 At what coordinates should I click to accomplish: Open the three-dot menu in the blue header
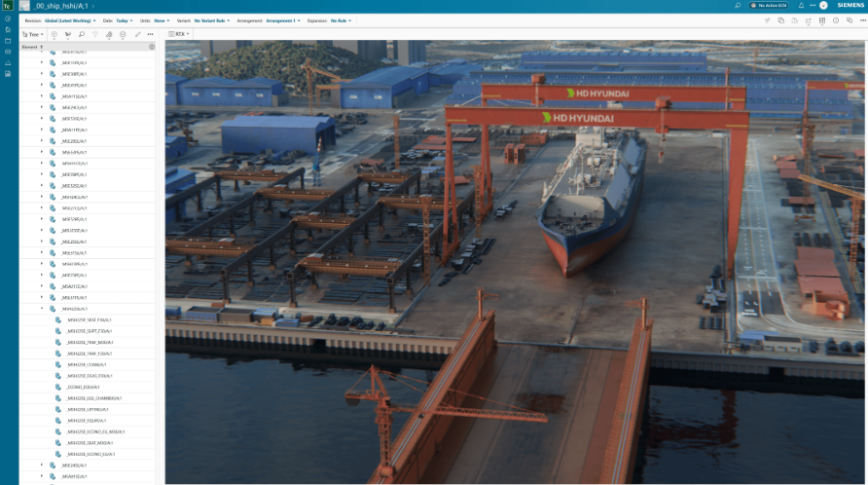click(813, 6)
